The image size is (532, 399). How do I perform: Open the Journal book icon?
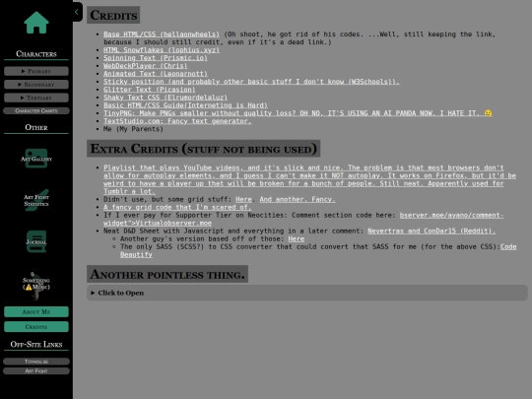(36, 241)
